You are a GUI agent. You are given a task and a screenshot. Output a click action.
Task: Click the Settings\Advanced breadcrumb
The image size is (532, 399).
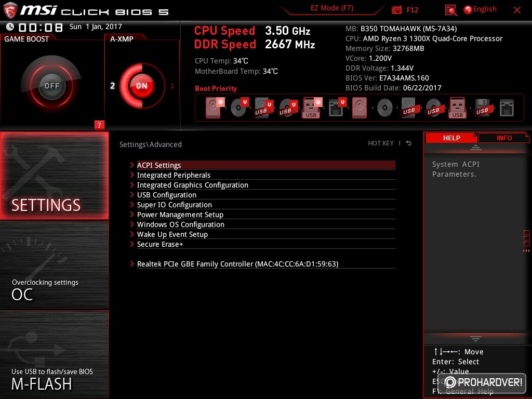pos(151,144)
